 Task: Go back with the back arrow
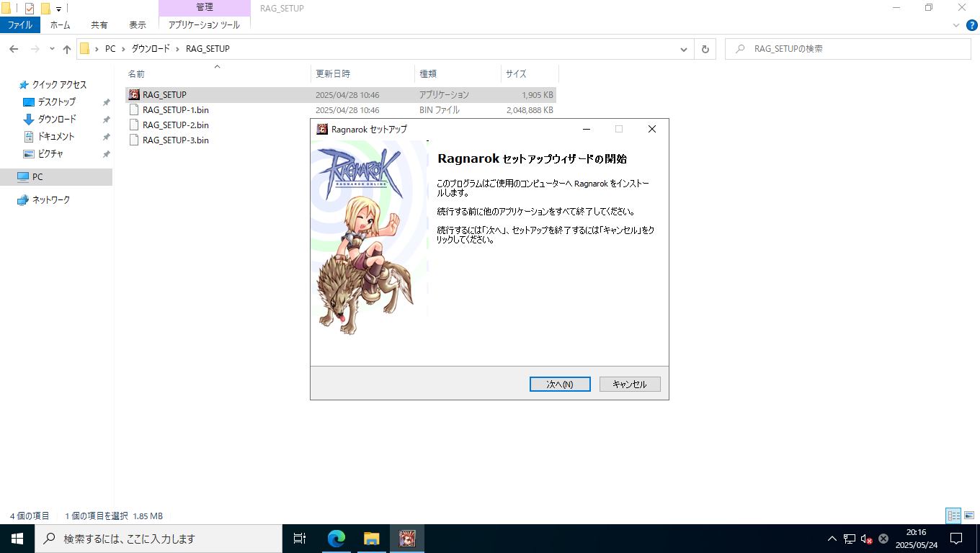click(14, 49)
